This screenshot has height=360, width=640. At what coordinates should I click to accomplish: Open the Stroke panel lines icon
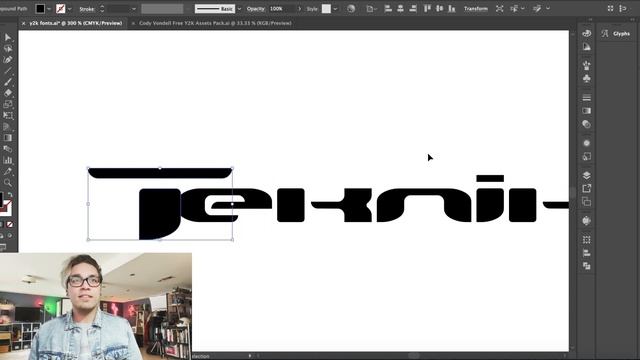pyautogui.click(x=587, y=98)
